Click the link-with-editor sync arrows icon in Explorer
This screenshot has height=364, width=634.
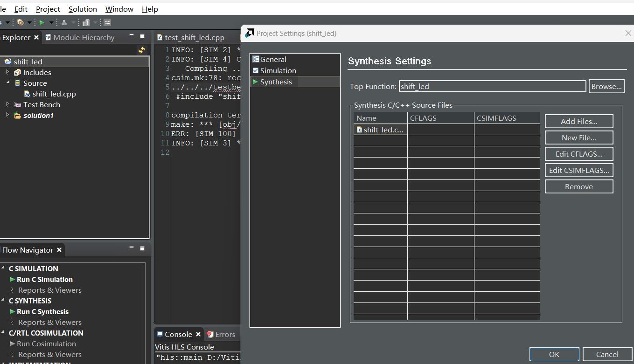point(142,50)
